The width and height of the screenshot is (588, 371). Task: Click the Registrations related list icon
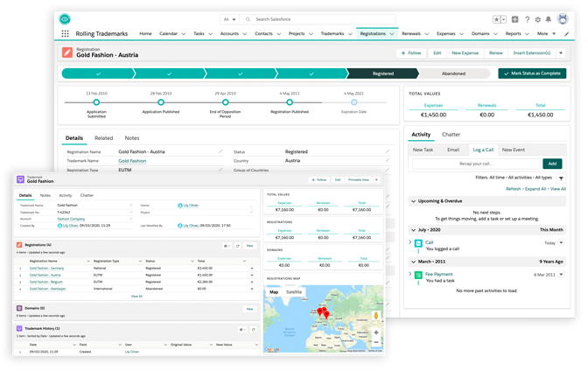pos(19,245)
